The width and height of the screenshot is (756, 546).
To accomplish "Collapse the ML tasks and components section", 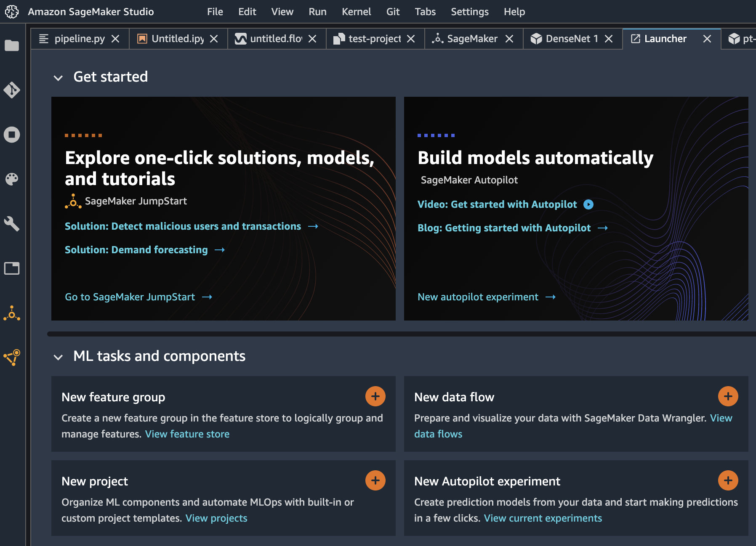I will (58, 357).
